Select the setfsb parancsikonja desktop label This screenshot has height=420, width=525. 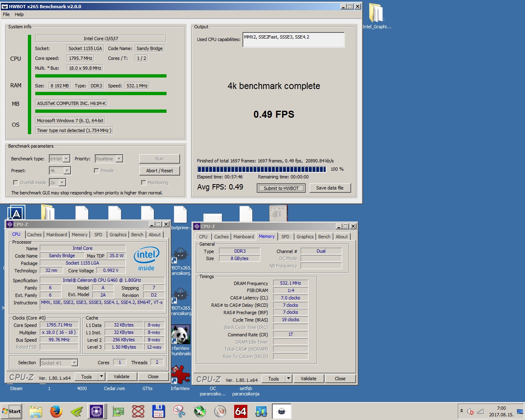[246, 391]
